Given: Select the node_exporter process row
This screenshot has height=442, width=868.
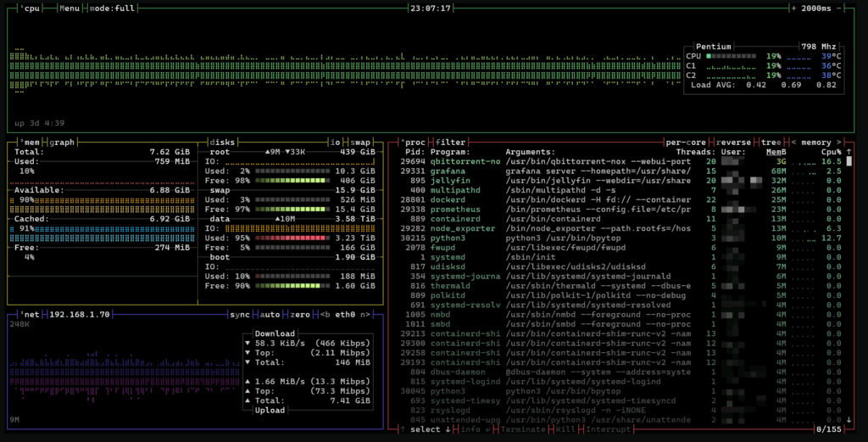Looking at the screenshot, I should coord(621,228).
